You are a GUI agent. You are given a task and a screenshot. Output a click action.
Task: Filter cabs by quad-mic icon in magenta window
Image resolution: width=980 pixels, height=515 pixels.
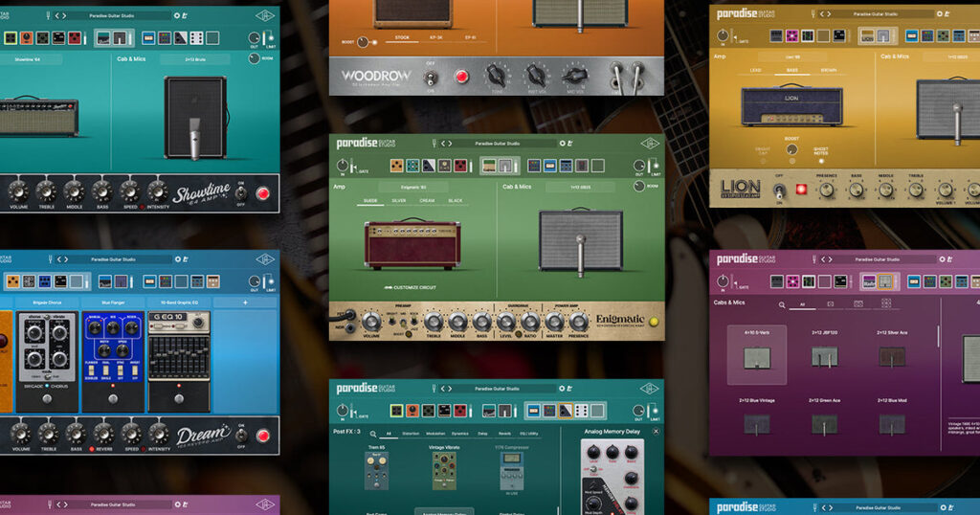click(x=886, y=303)
